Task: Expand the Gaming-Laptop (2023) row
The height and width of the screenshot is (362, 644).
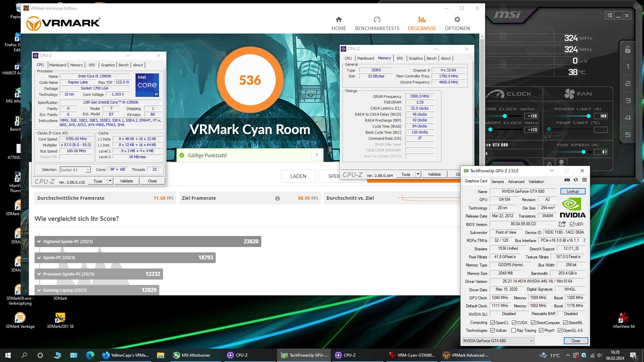Action: click(97, 290)
